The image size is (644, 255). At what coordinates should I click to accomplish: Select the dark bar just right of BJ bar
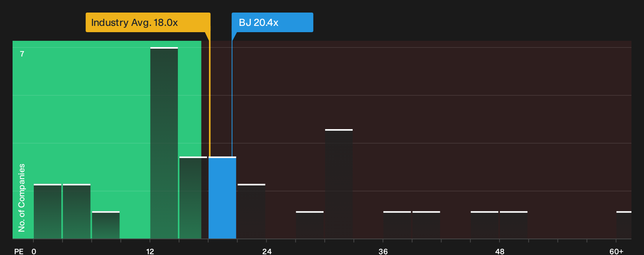pyautogui.click(x=251, y=211)
